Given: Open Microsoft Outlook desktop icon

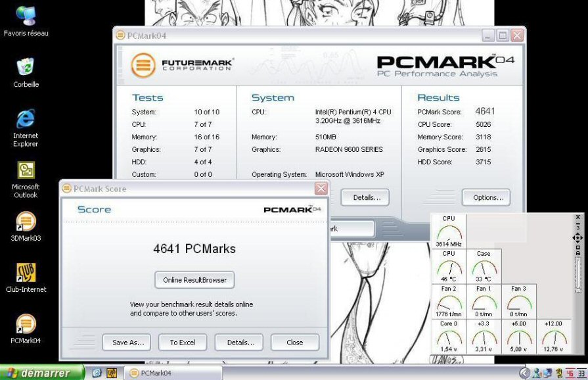Looking at the screenshot, I should (x=26, y=179).
